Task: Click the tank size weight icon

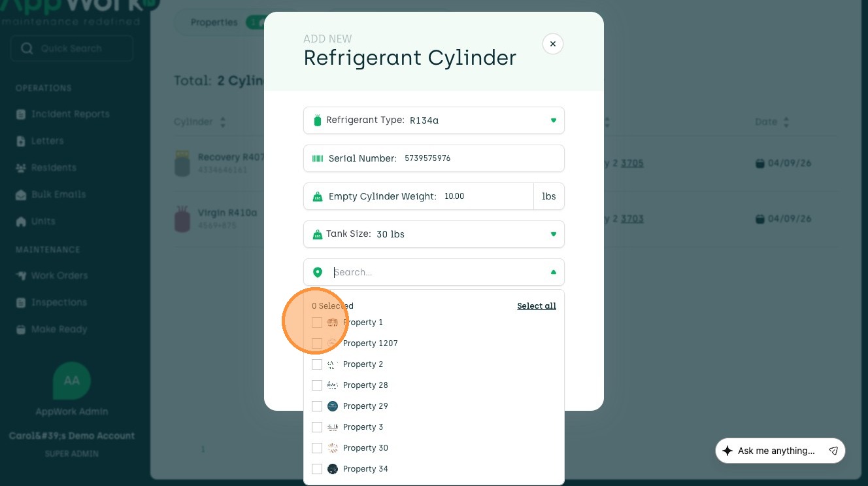Action: click(318, 234)
